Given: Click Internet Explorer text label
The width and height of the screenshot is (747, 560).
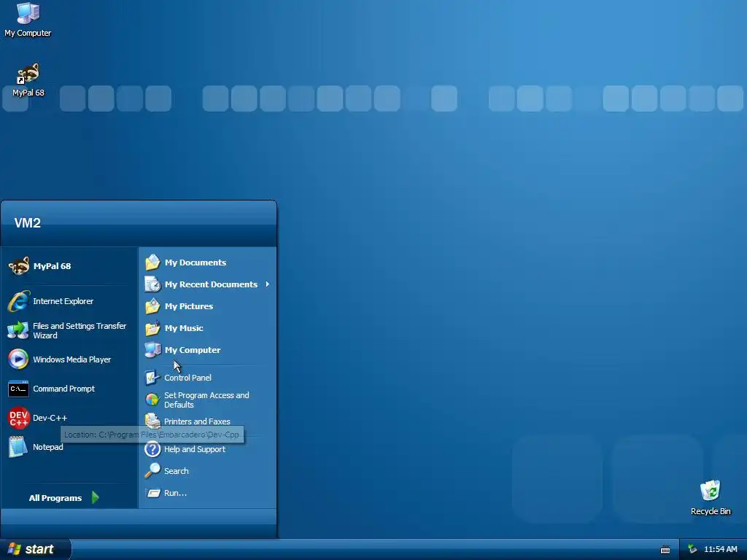Looking at the screenshot, I should point(63,301).
